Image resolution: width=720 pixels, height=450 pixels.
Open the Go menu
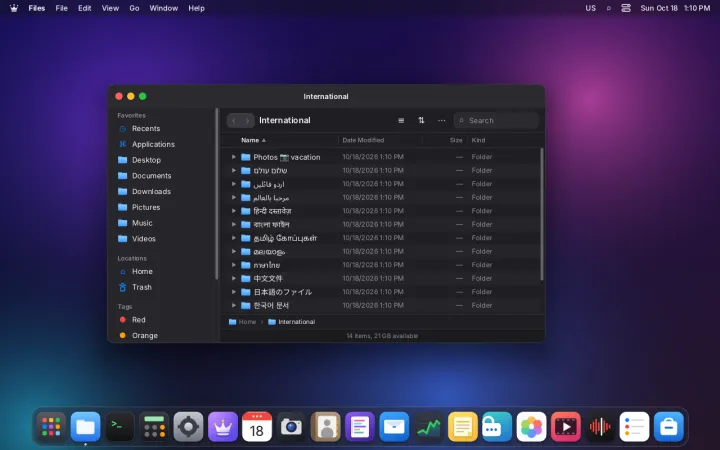click(134, 8)
